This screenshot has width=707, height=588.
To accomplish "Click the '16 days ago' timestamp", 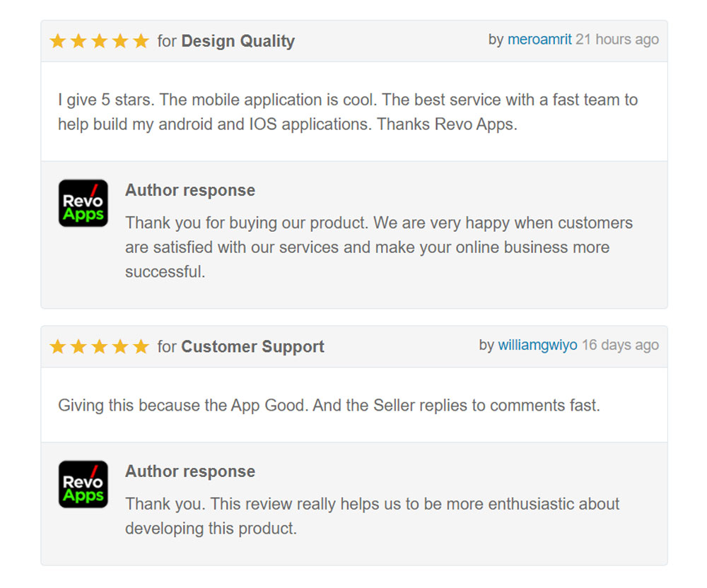I will (x=621, y=345).
